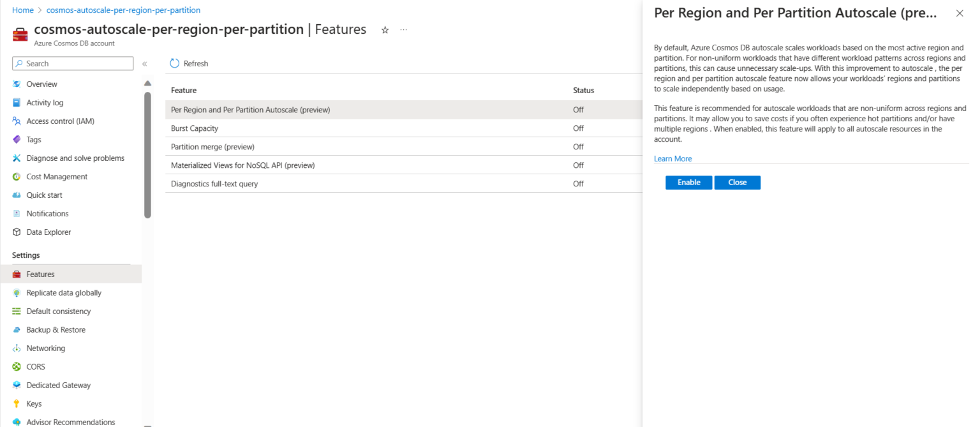View the Activity log
980x427 pixels.
[46, 102]
